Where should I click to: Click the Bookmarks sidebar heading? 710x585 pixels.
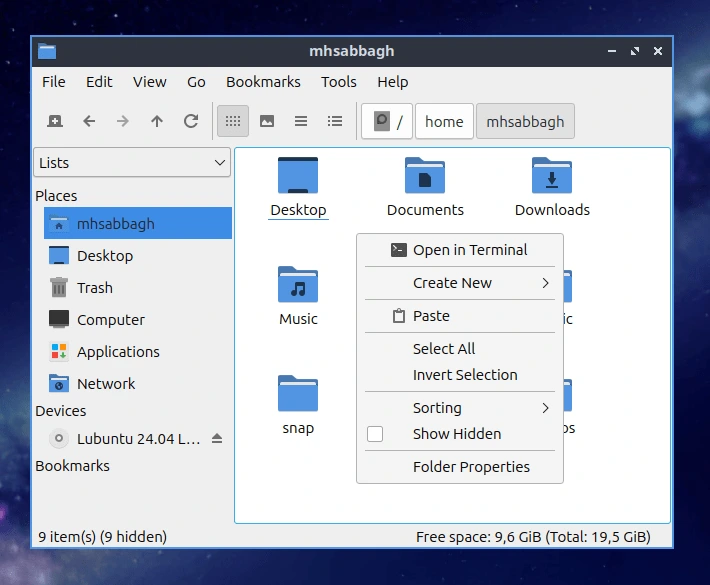click(x=72, y=466)
